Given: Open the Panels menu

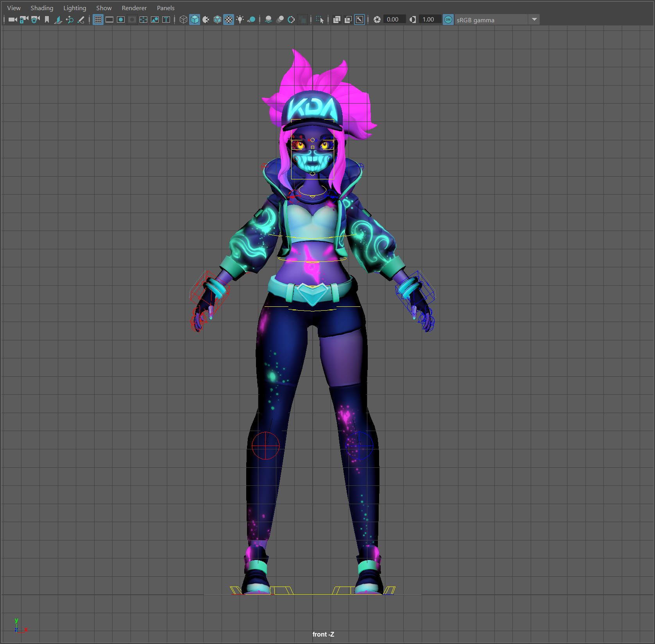Looking at the screenshot, I should coord(166,8).
